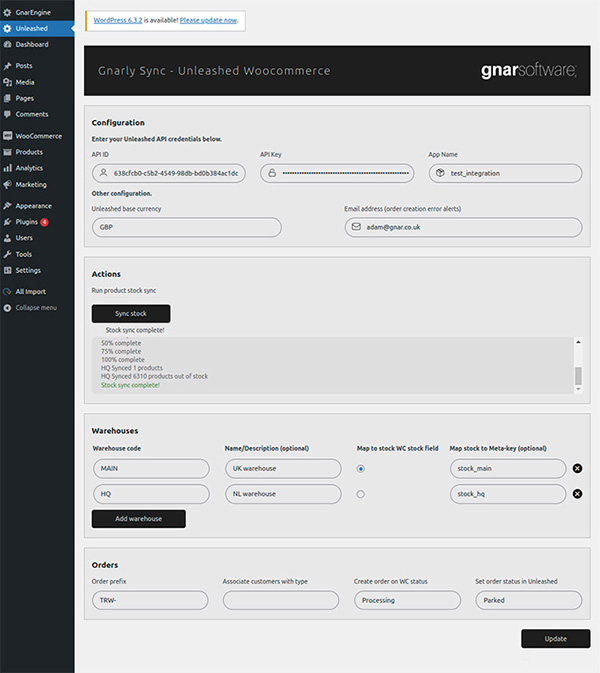600x673 pixels.
Task: Click the Media icon in sidebar
Action: [8, 82]
